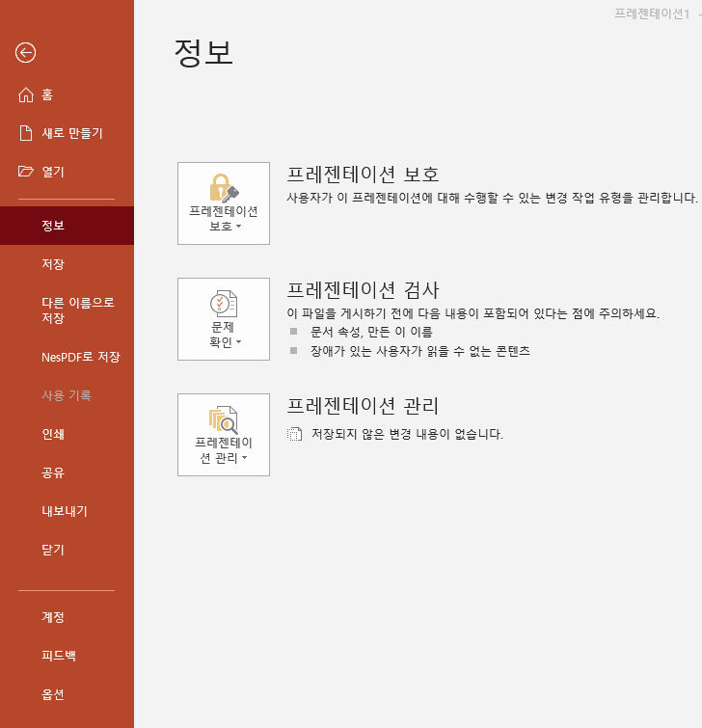Image resolution: width=702 pixels, height=728 pixels.
Task: Click the back arrow icon
Action: [26, 53]
